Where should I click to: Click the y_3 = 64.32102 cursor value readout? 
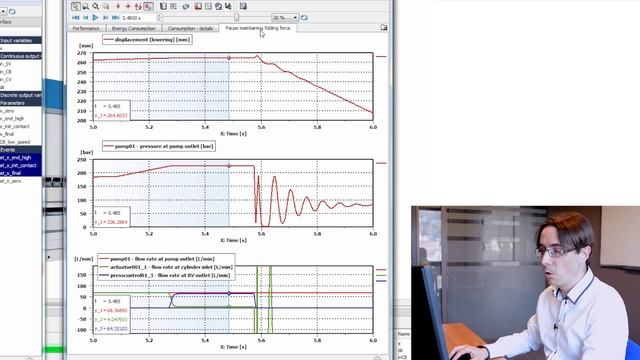pos(111,329)
